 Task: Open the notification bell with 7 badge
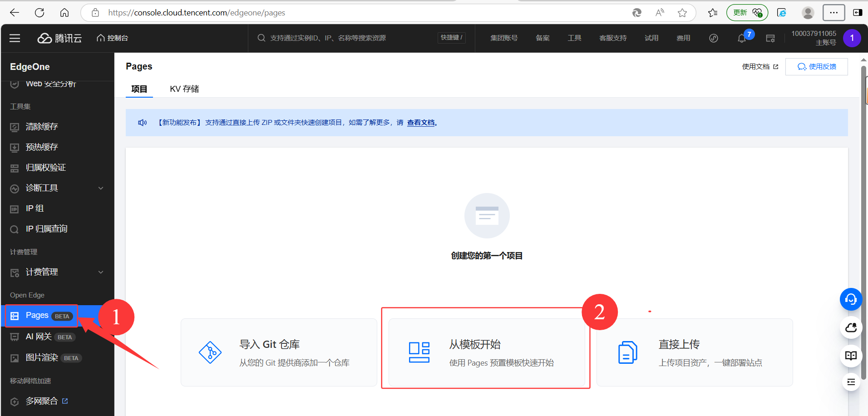742,38
